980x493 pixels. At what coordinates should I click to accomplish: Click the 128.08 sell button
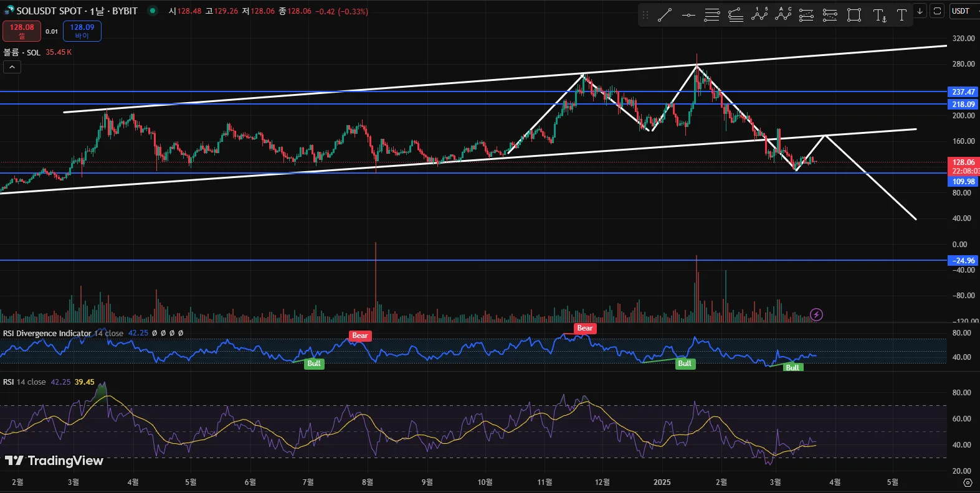[x=22, y=31]
